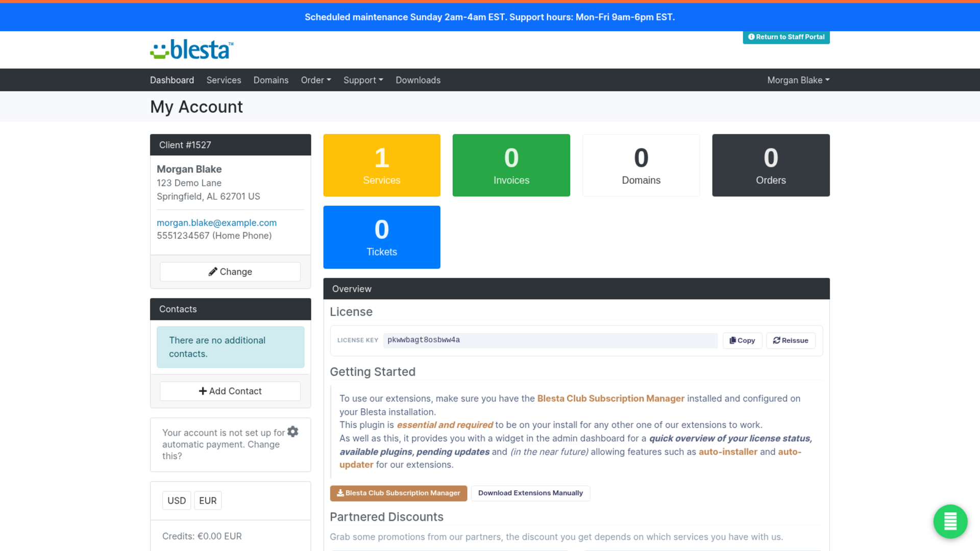Return to Staff Portal
980x551 pixels.
click(786, 37)
